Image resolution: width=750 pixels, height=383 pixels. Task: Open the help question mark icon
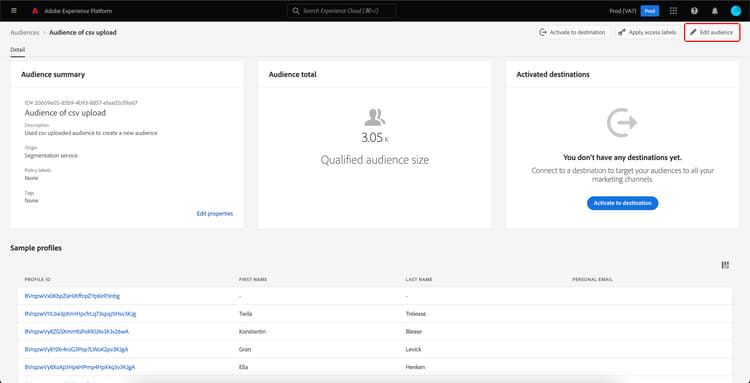694,11
